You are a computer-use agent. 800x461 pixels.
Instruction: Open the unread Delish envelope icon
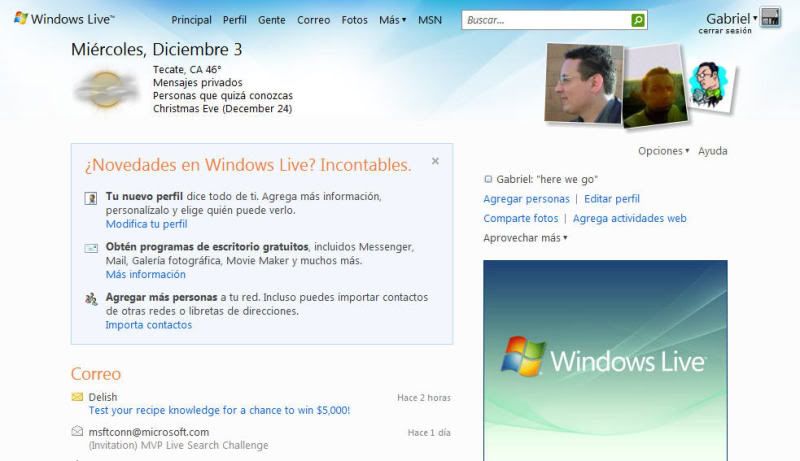tap(77, 397)
